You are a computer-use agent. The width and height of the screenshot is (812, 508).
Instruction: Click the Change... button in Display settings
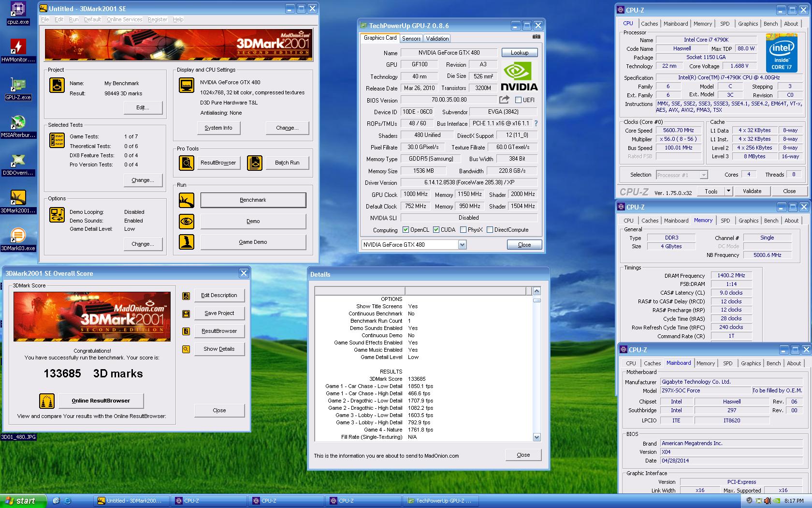tap(287, 128)
